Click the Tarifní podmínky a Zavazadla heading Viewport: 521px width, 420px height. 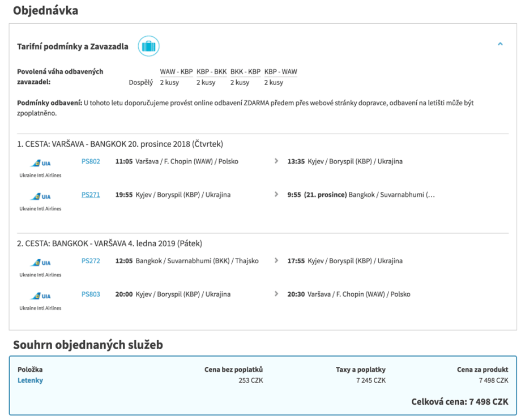[72, 46]
